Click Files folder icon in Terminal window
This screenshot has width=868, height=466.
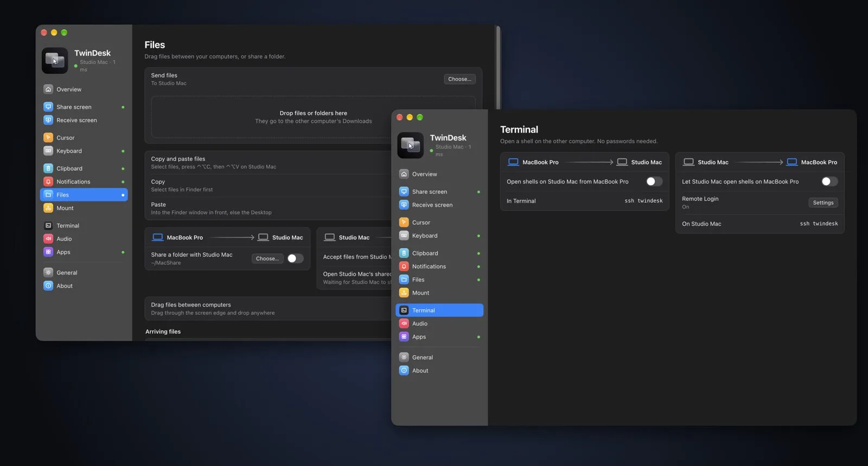(404, 279)
